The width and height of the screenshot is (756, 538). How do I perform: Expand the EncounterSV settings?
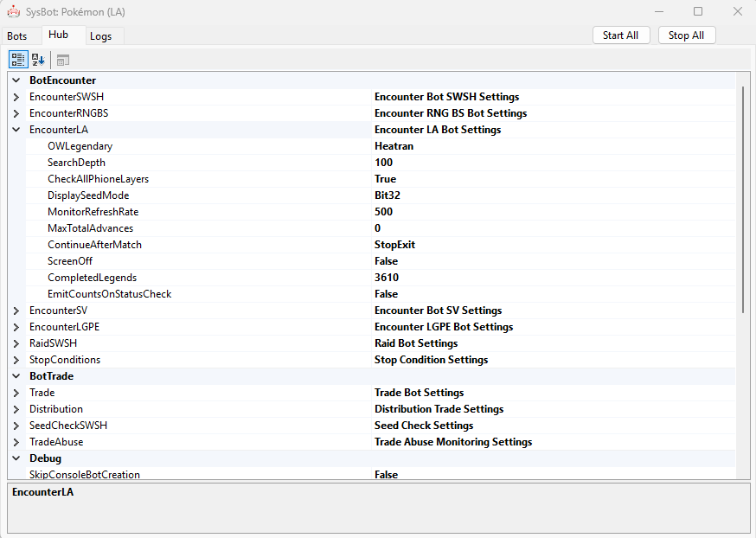[x=16, y=311]
